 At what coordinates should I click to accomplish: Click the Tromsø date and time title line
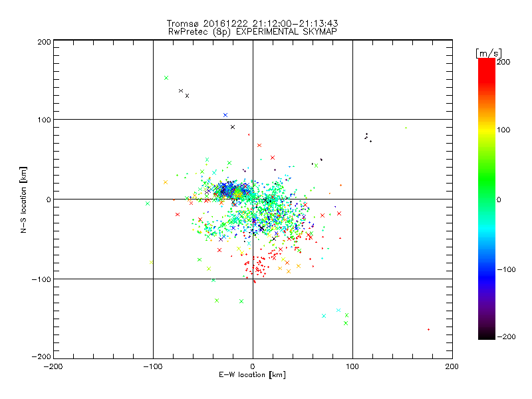(x=253, y=23)
